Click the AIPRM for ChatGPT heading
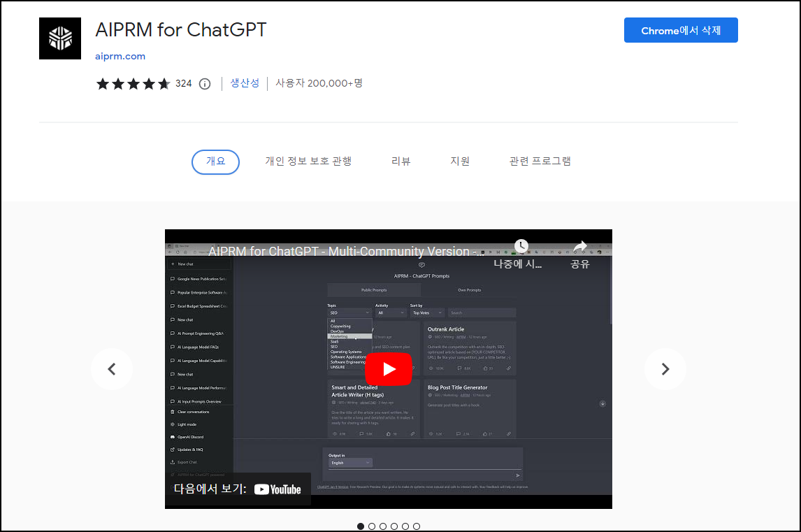The width and height of the screenshot is (801, 532). point(181,30)
